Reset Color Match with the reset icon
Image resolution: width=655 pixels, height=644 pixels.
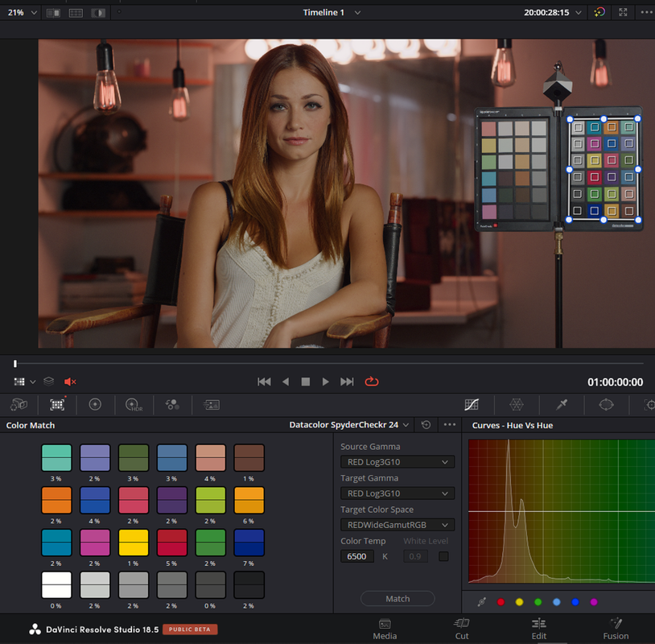pos(426,425)
